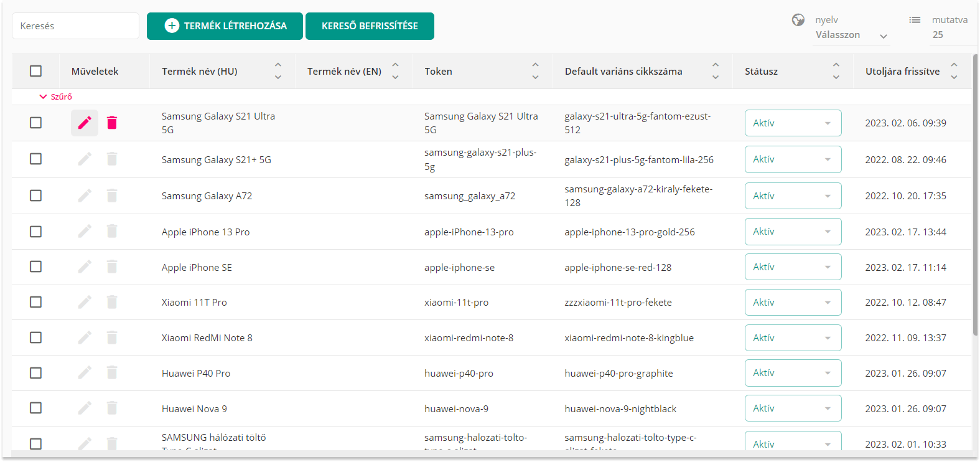Click the Műveletek column header

click(x=95, y=72)
